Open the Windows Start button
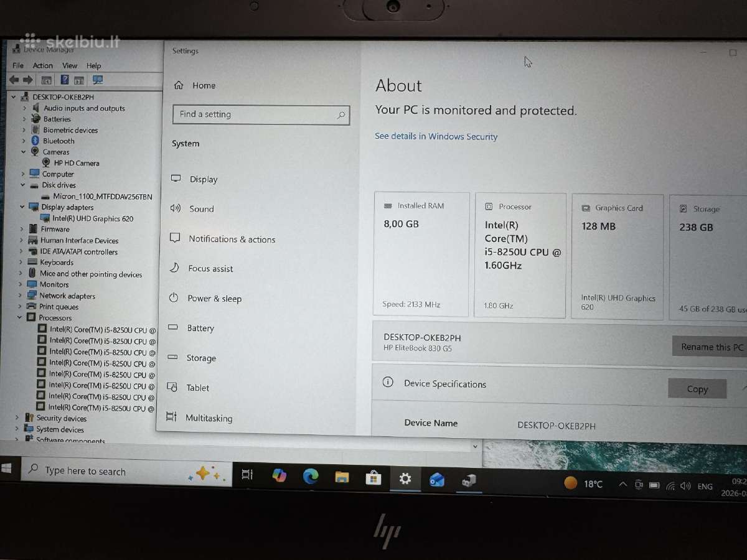 tap(7, 468)
